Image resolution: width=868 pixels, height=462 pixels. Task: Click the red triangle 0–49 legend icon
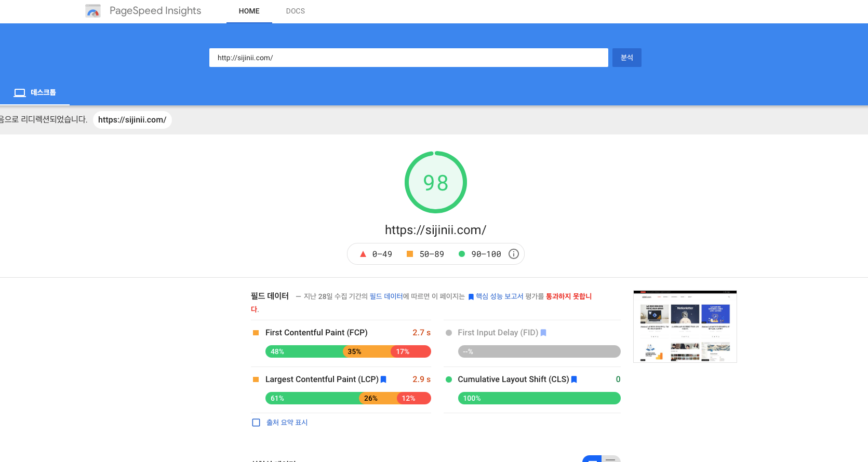pos(363,254)
